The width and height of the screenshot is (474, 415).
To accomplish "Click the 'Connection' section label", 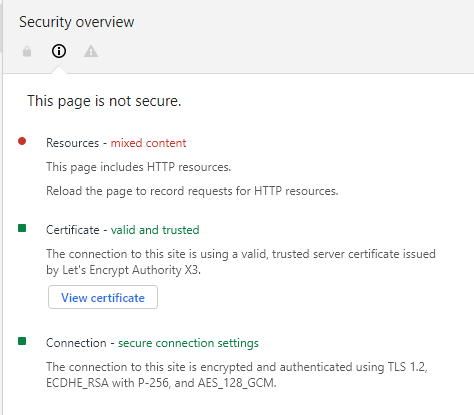I will (x=76, y=343).
